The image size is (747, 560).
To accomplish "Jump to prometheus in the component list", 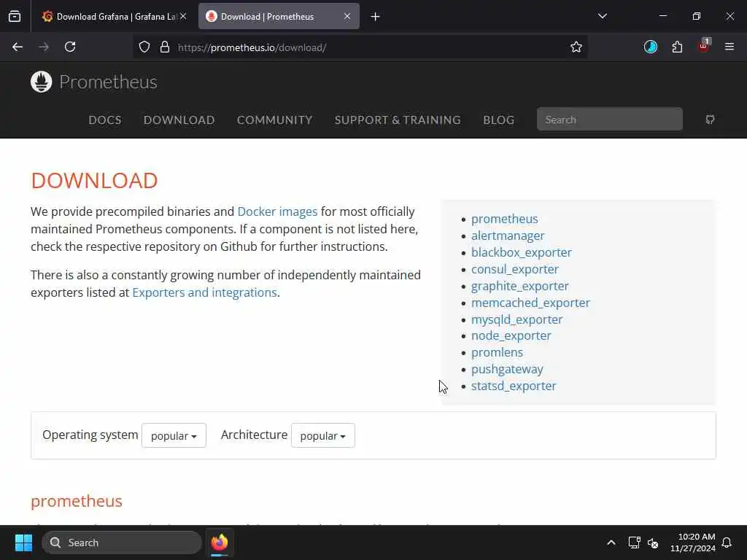I will tap(505, 219).
